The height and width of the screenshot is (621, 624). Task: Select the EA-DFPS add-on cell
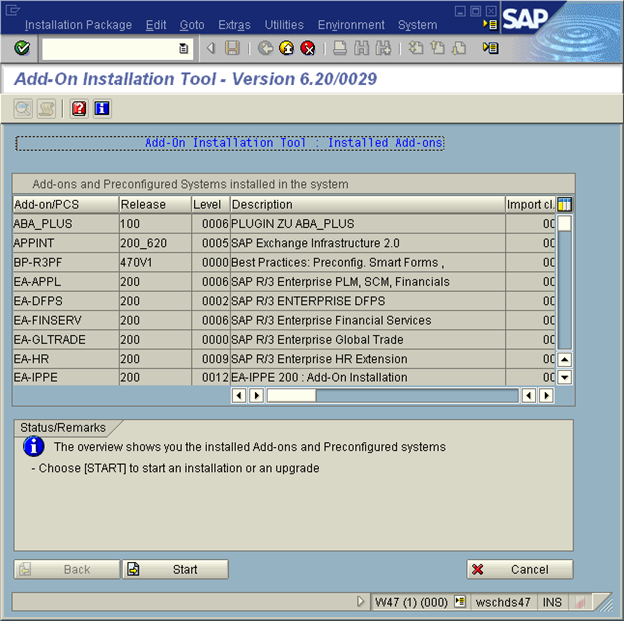(x=66, y=301)
